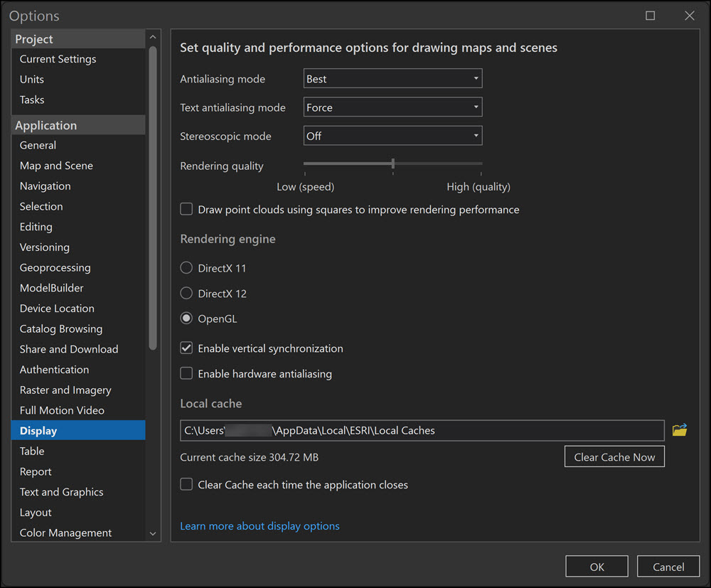
Task: Toggle Clear Cache each time application closes
Action: [186, 484]
